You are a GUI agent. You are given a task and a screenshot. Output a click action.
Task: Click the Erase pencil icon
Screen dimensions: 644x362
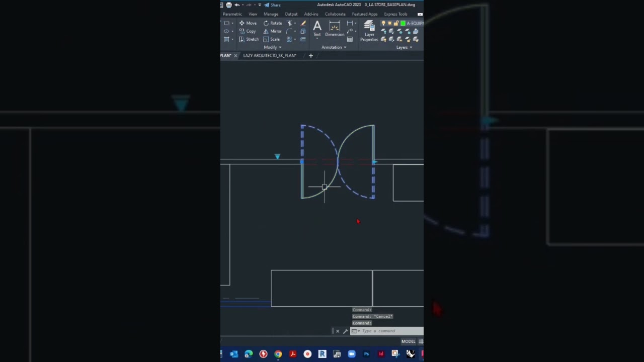303,23
